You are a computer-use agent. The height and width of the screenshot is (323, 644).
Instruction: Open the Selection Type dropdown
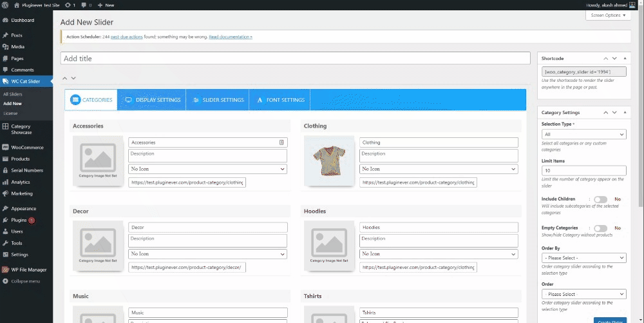coord(583,134)
